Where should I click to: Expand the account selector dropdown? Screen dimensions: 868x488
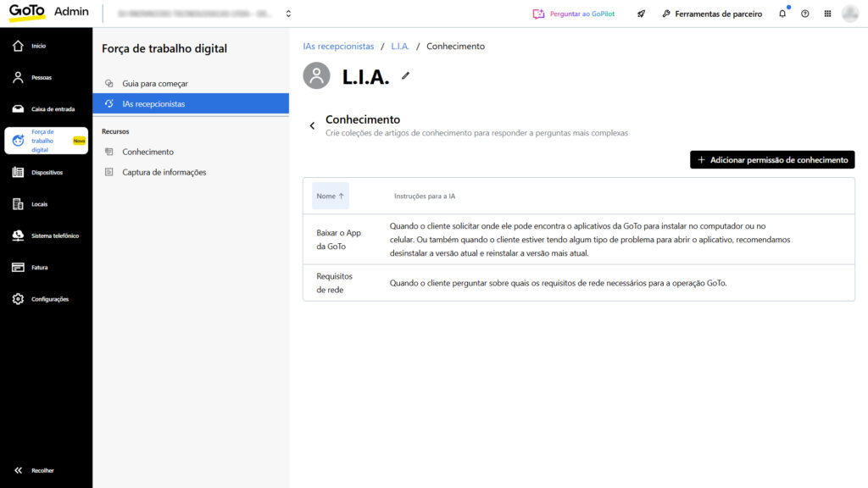tap(288, 14)
